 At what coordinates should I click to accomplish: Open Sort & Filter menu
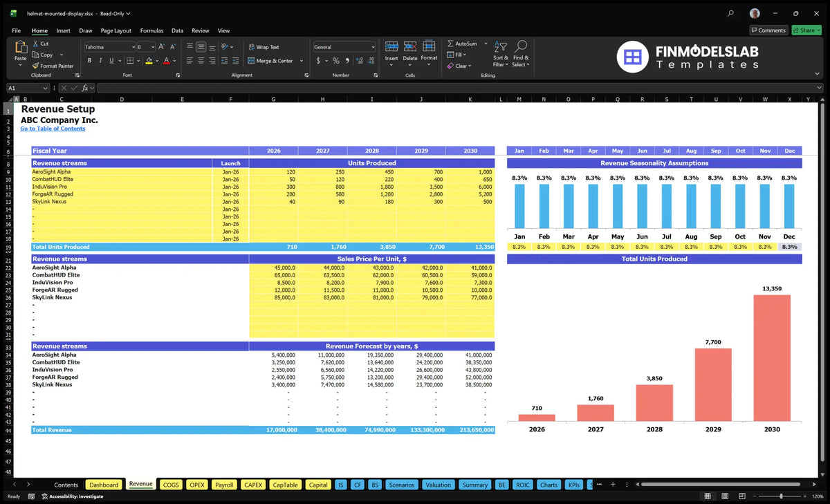(501, 54)
